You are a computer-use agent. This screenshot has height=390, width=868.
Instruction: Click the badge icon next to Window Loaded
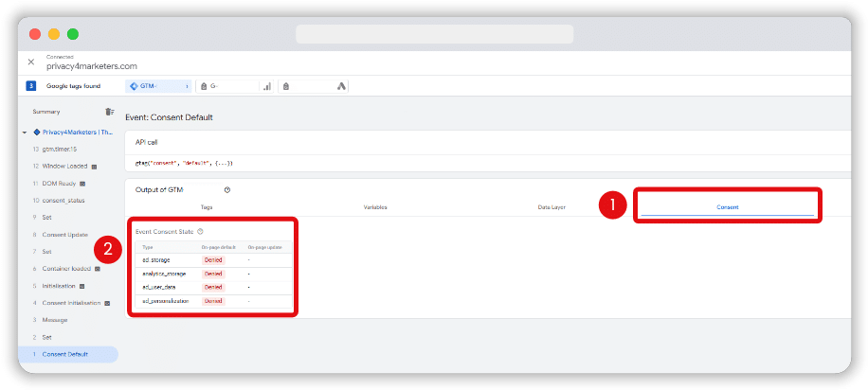[94, 166]
